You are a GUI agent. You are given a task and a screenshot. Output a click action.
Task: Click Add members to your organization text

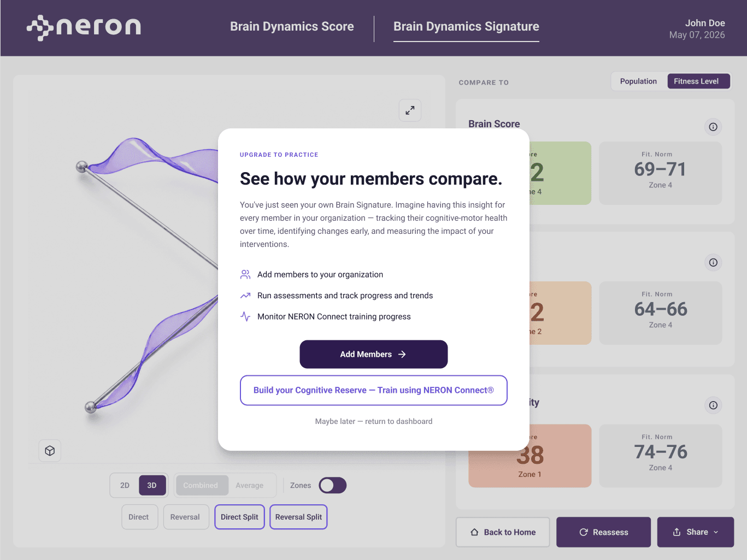click(320, 274)
